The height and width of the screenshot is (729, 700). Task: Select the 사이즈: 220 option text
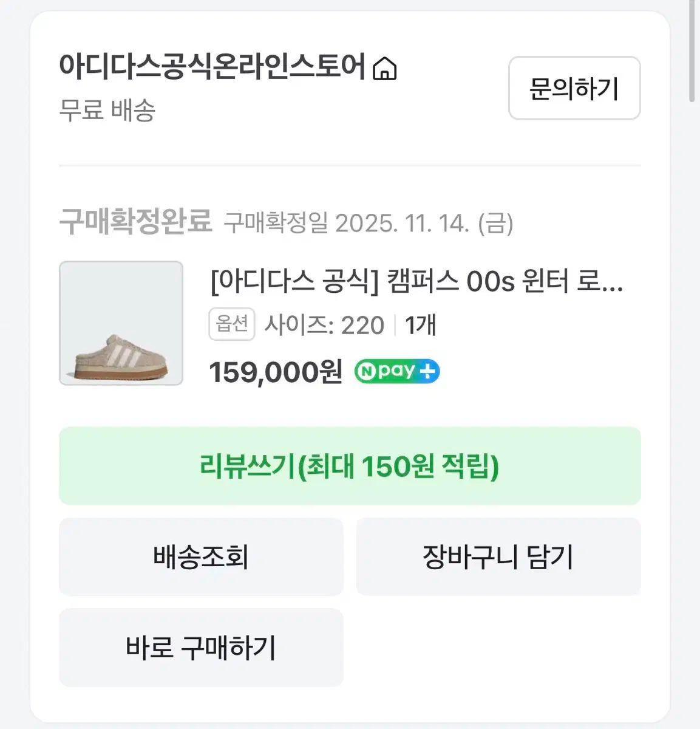point(324,326)
